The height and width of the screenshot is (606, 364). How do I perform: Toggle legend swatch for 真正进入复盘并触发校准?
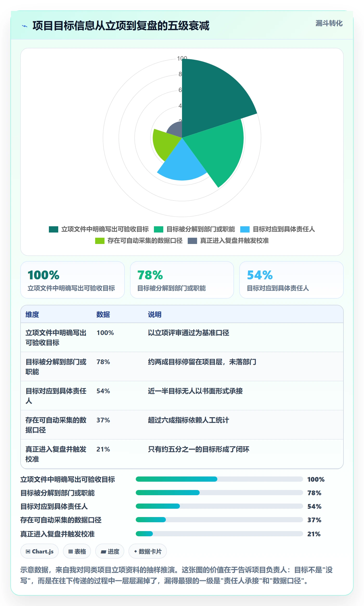tap(192, 241)
